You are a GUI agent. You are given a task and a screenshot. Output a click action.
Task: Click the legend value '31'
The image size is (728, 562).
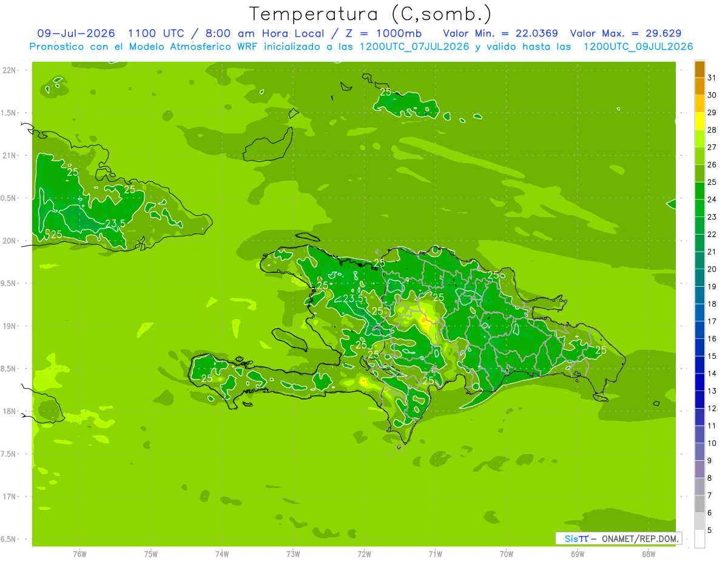point(712,78)
